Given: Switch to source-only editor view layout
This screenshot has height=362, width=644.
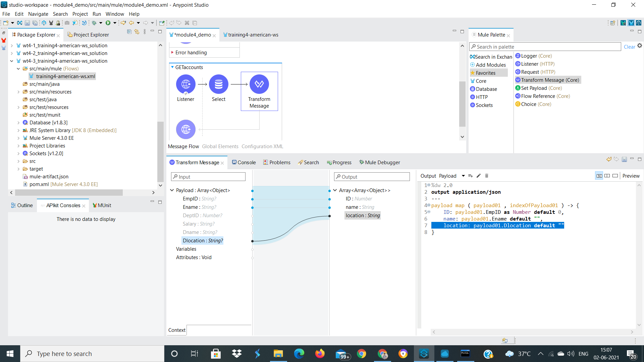Looking at the screenshot, I should [615, 176].
